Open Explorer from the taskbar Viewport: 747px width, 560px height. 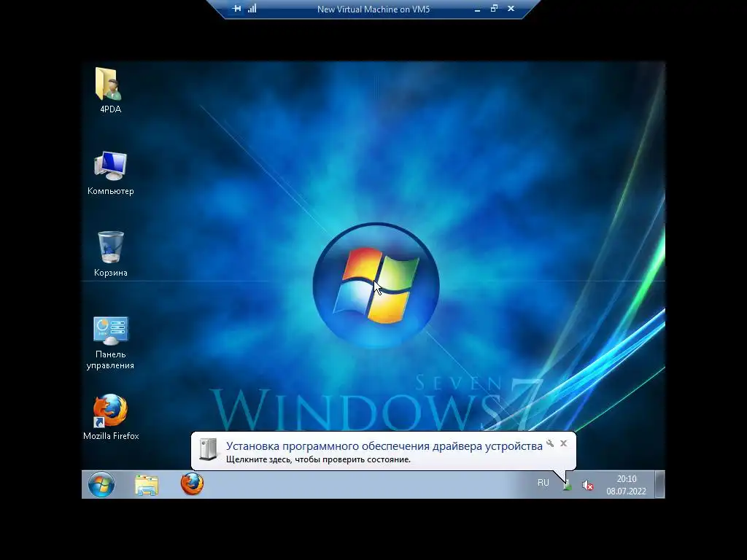click(146, 485)
